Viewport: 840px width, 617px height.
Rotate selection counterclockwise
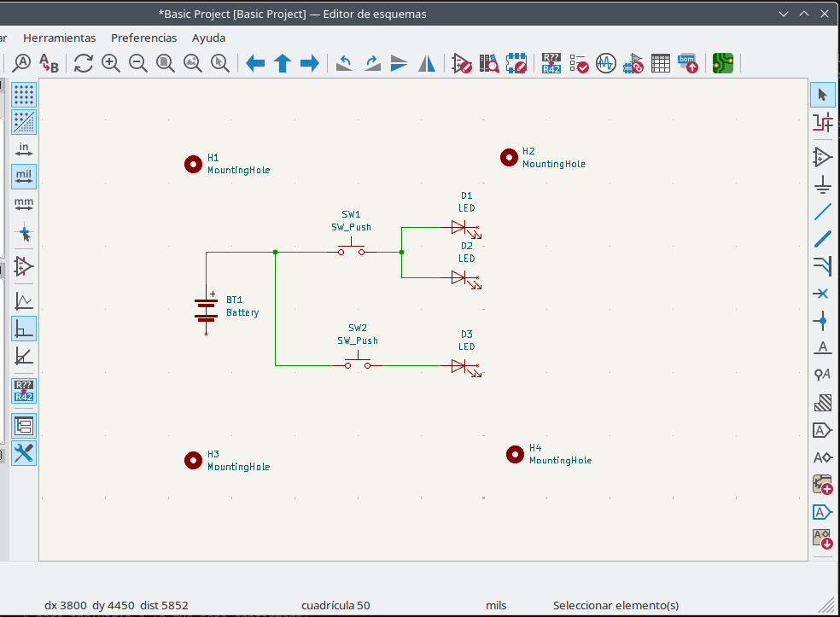tap(345, 63)
